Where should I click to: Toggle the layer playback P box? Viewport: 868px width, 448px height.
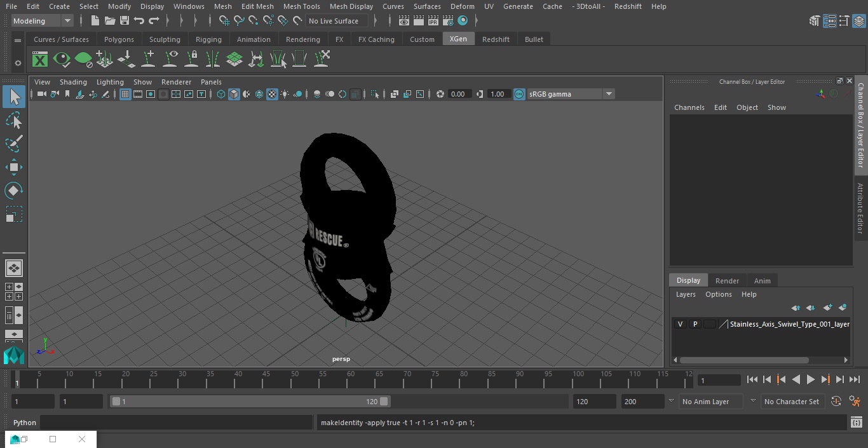(695, 324)
